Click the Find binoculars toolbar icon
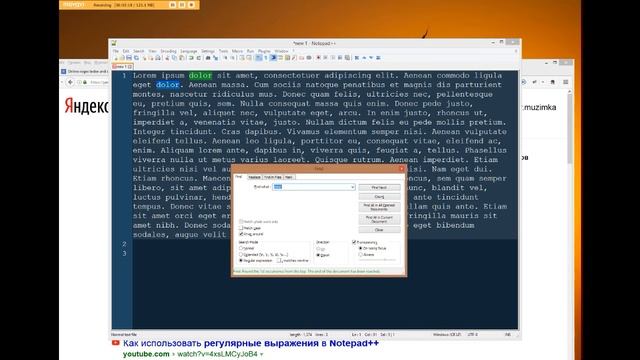 tap(208, 58)
